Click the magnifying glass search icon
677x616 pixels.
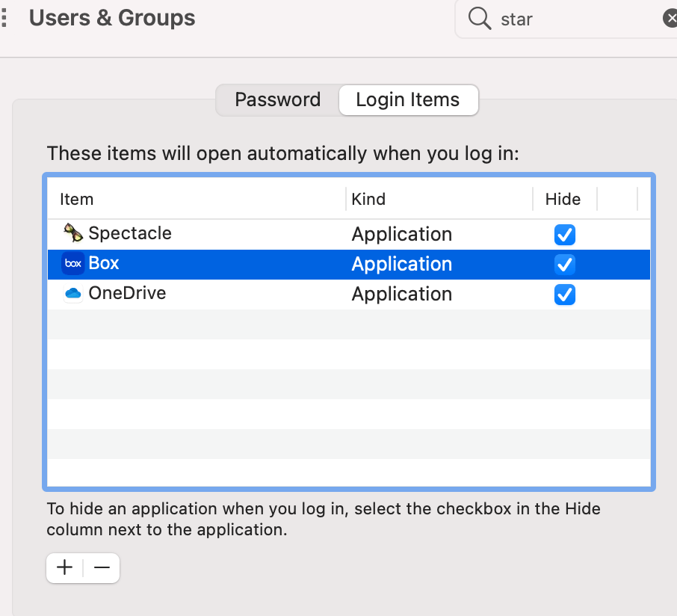pos(479,18)
